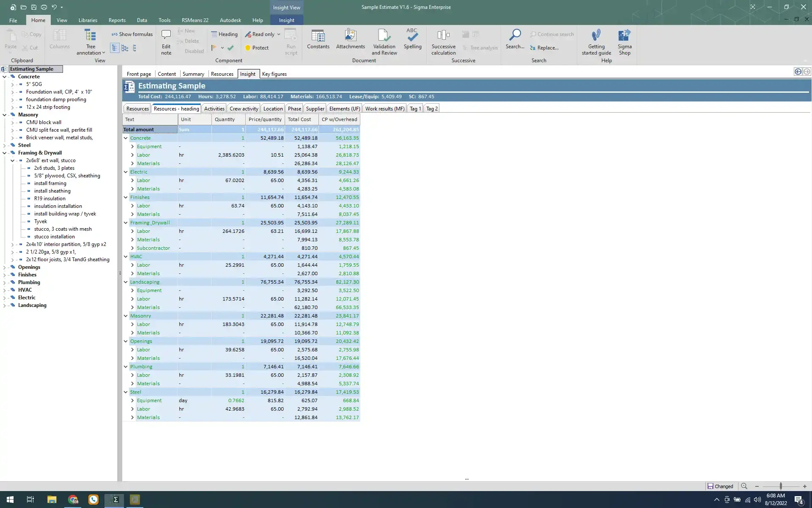Open the Constants document icon

tap(318, 36)
